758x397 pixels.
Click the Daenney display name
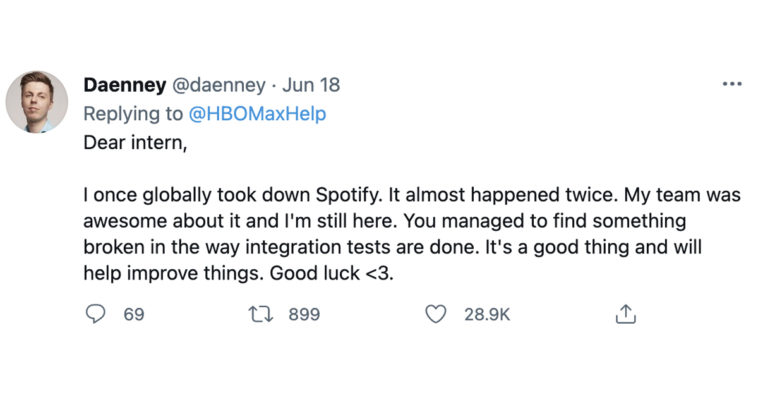click(125, 85)
